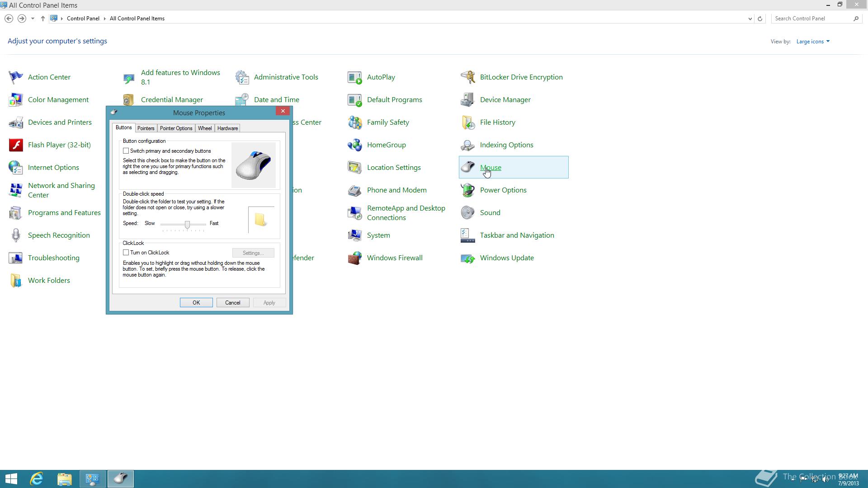Viewport: 868px width, 488px height.
Task: Expand the address bar history dropdown
Action: coord(750,19)
